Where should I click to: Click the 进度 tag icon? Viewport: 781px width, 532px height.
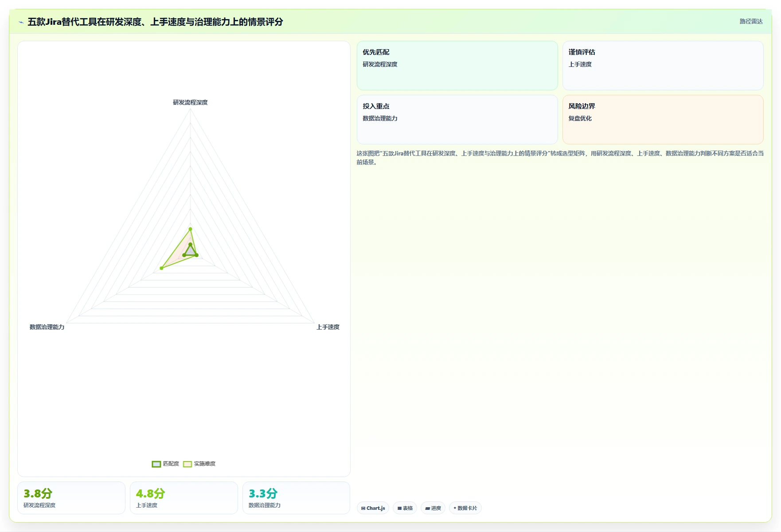(428, 509)
